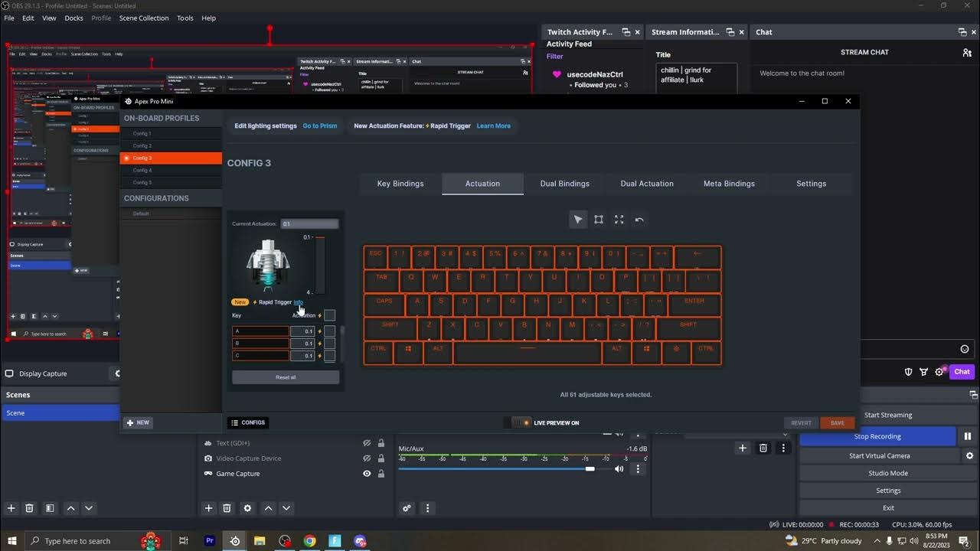980x551 pixels.
Task: Float the Chat dock panel
Action: (x=962, y=32)
